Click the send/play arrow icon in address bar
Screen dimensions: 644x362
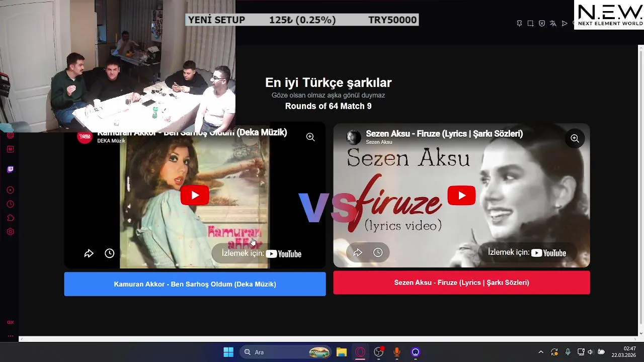point(565,23)
